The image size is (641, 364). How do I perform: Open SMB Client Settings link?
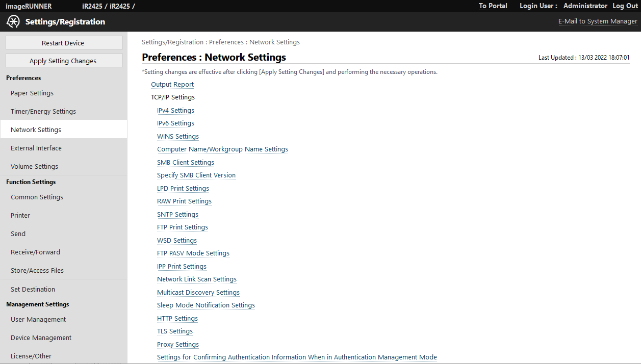[186, 163]
